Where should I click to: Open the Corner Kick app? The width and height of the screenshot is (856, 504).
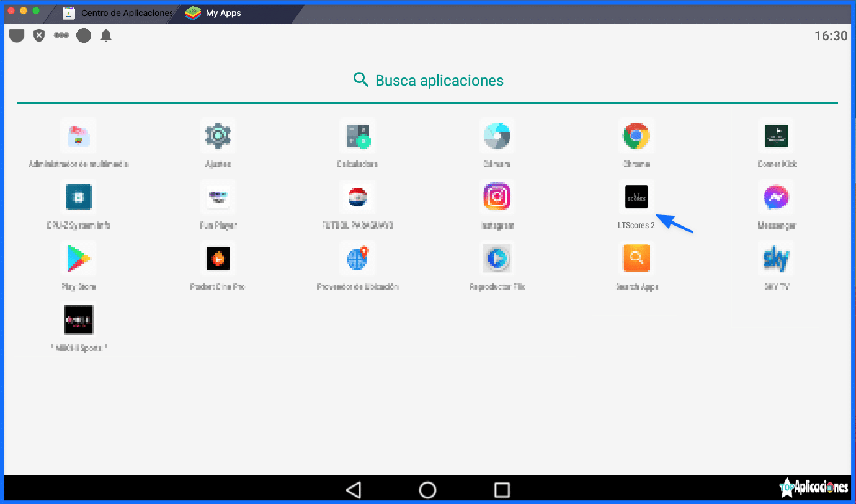(776, 135)
